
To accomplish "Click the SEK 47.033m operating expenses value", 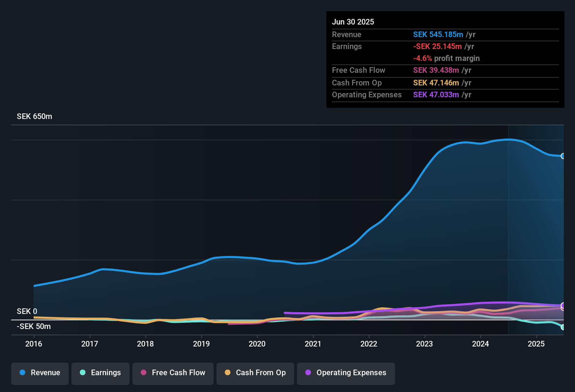I will pyautogui.click(x=436, y=95).
